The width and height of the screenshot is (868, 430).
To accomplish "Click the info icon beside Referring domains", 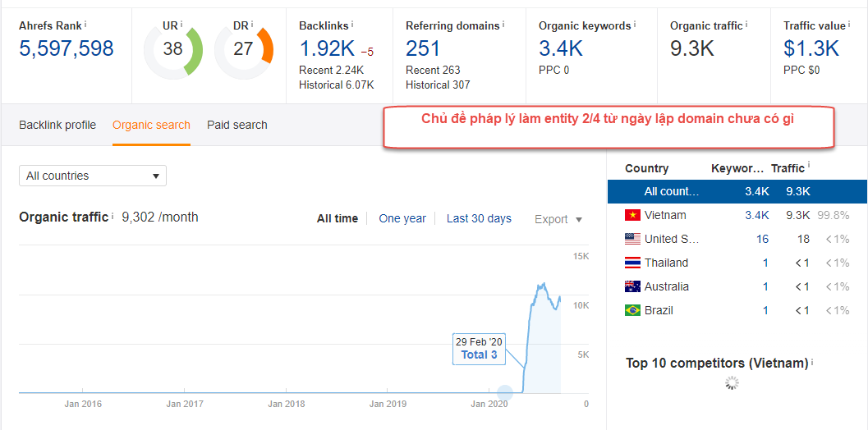I will tap(503, 24).
